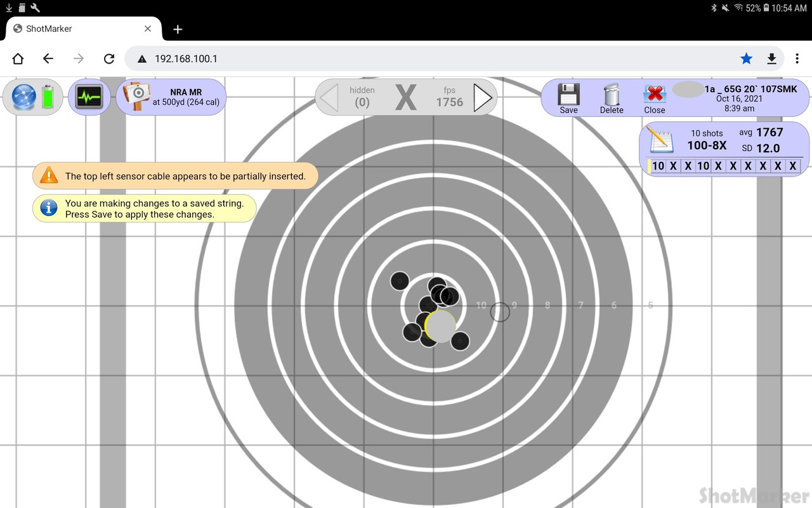812x508 pixels.
Task: Click the not-secure warning triangle icon
Action: [x=142, y=59]
